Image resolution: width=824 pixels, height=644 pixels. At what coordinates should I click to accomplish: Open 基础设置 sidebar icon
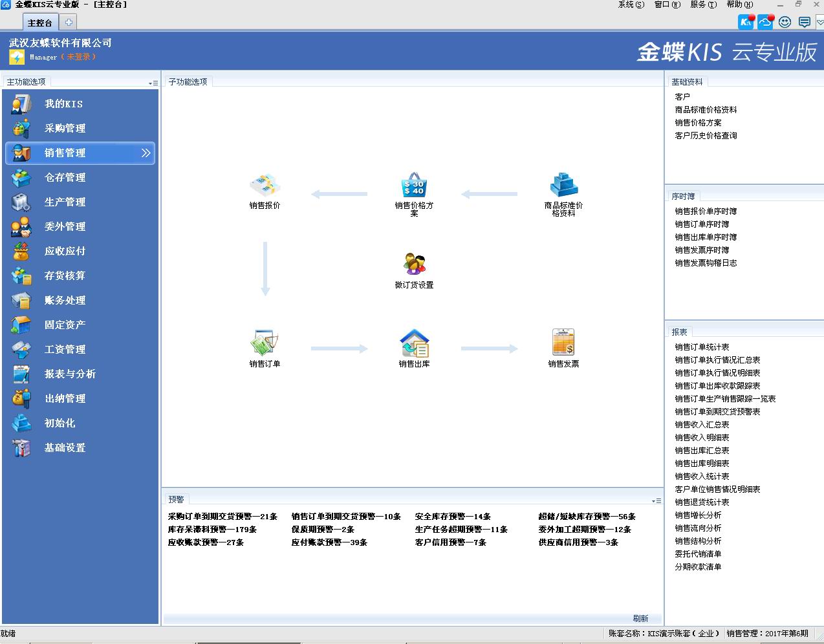pos(21,448)
